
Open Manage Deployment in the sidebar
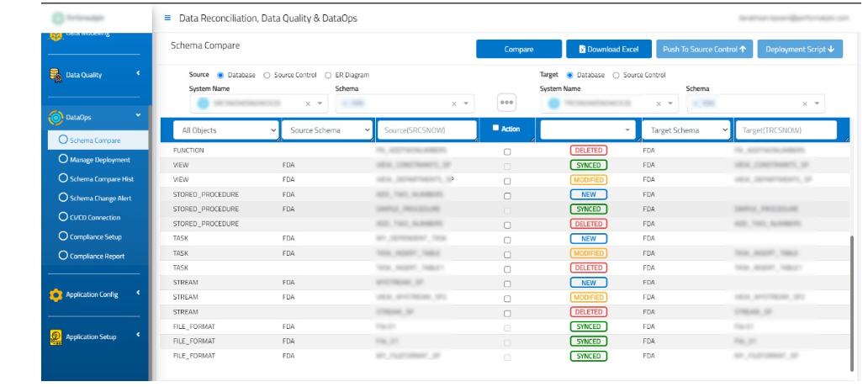(99, 160)
